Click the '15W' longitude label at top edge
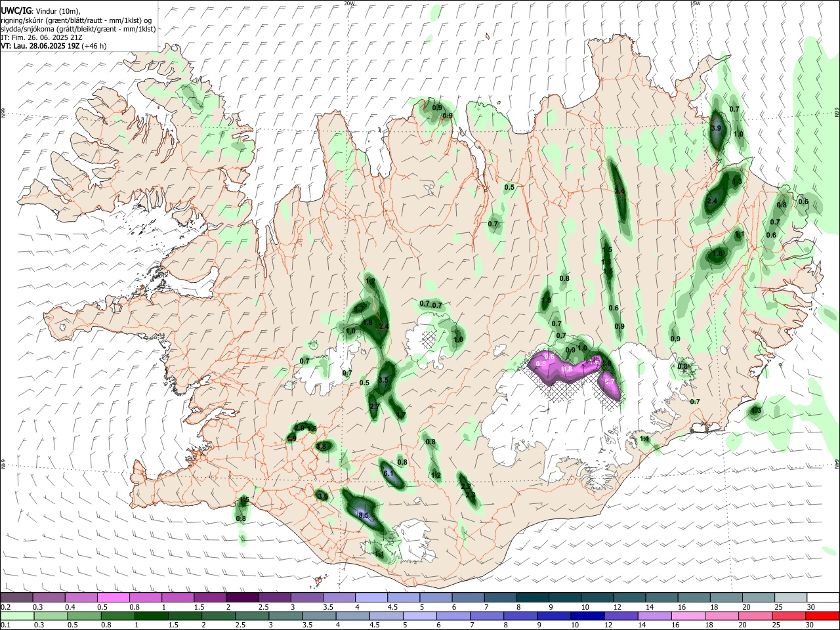 [x=695, y=3]
